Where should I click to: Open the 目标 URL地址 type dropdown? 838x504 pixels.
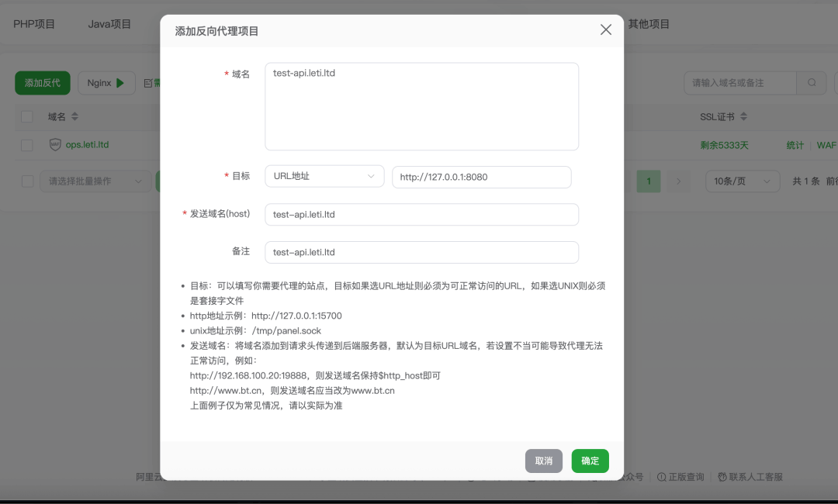click(x=324, y=176)
